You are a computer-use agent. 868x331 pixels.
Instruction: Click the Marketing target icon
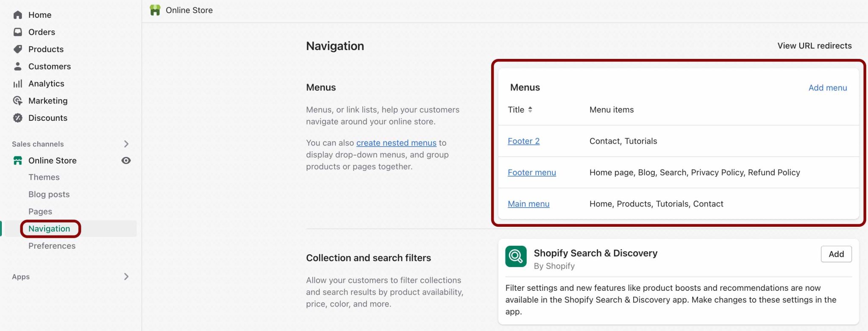pos(17,100)
